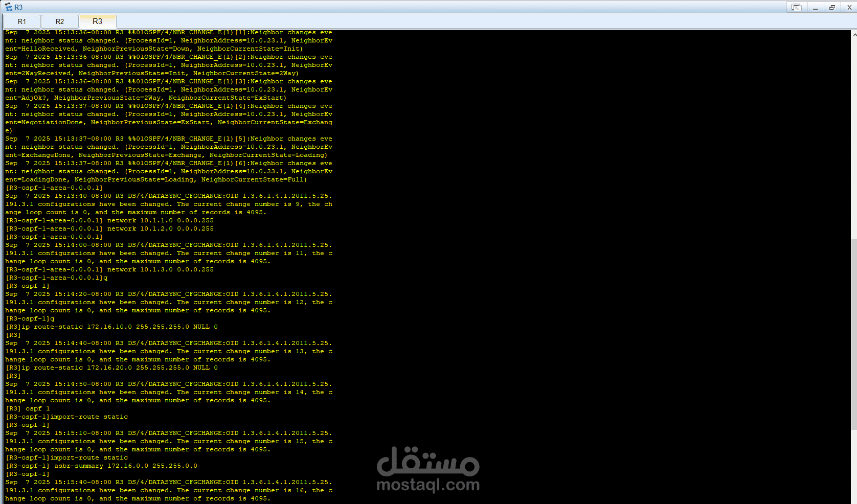Restore down the R3 console window

point(832,7)
